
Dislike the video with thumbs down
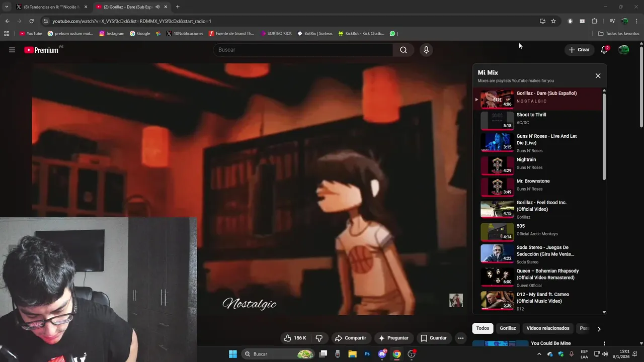click(x=319, y=338)
